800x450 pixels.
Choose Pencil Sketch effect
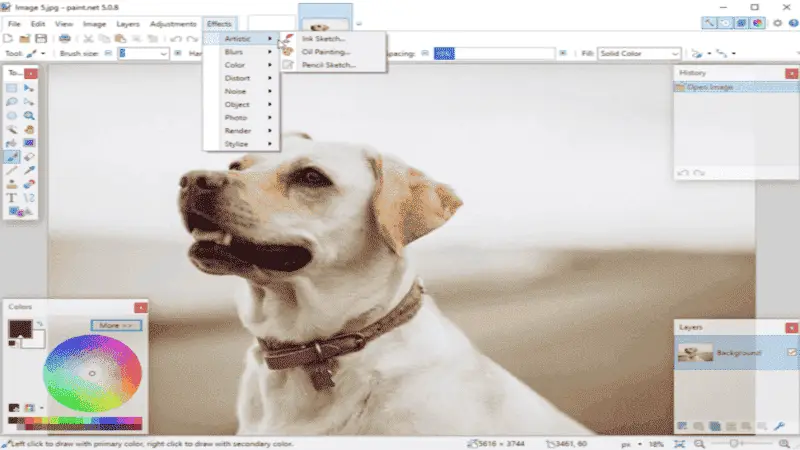(333, 65)
